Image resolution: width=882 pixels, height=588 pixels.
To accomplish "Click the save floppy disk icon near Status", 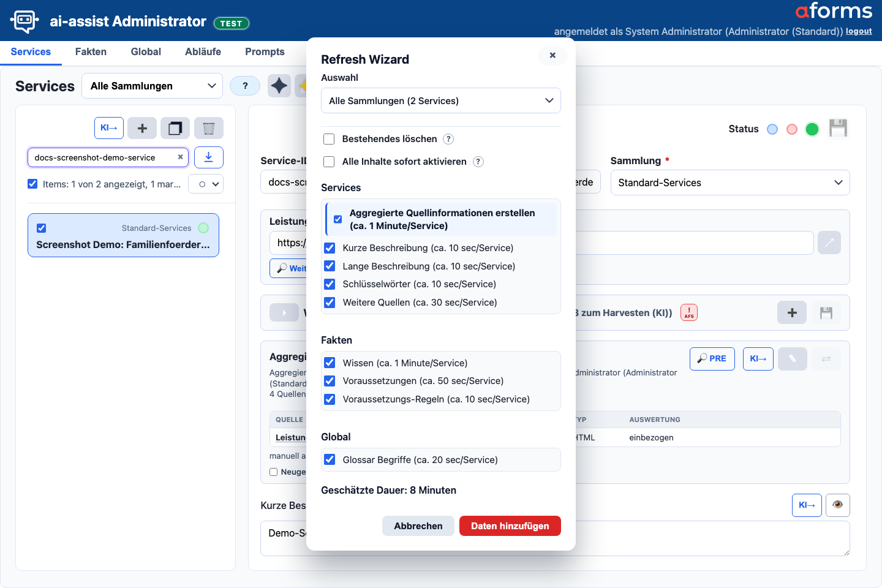I will 838,129.
